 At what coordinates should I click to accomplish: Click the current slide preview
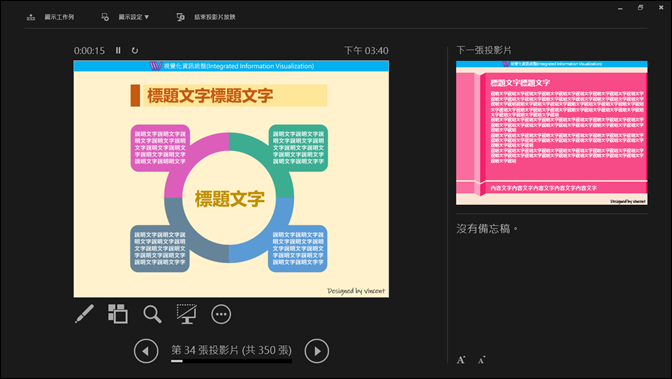[x=231, y=179]
